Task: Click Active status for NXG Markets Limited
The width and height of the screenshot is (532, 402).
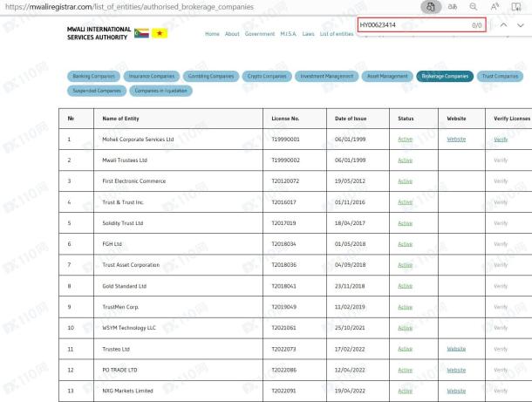Action: click(x=406, y=391)
